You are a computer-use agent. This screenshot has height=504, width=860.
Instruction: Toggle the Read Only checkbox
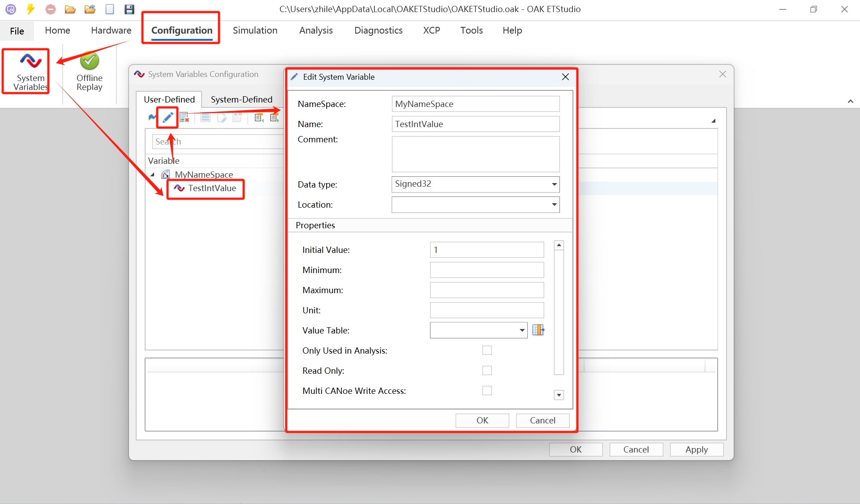(x=487, y=371)
